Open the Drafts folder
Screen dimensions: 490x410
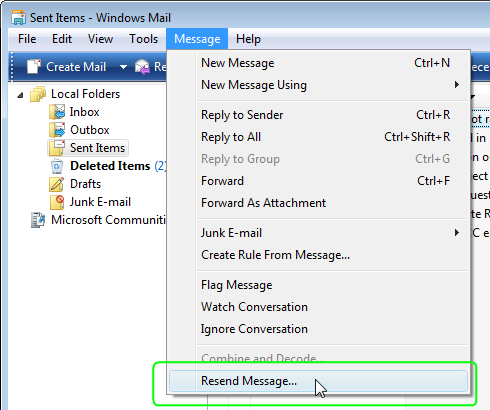click(85, 184)
